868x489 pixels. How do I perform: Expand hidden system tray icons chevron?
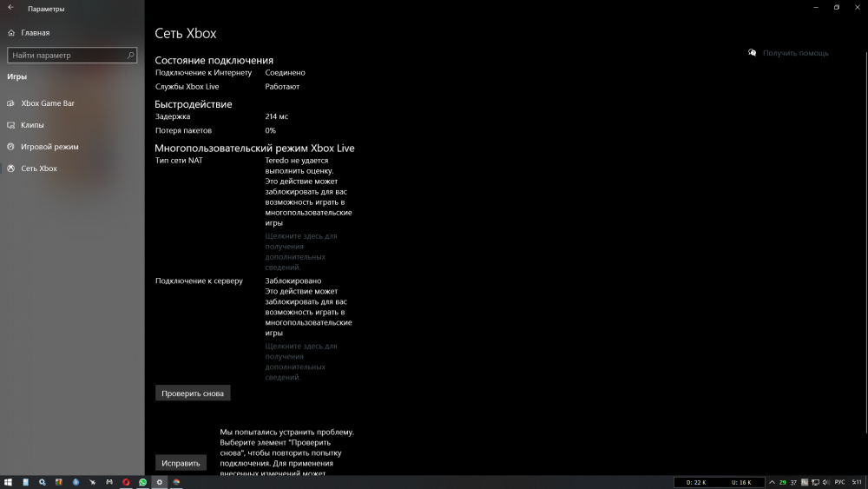772,482
